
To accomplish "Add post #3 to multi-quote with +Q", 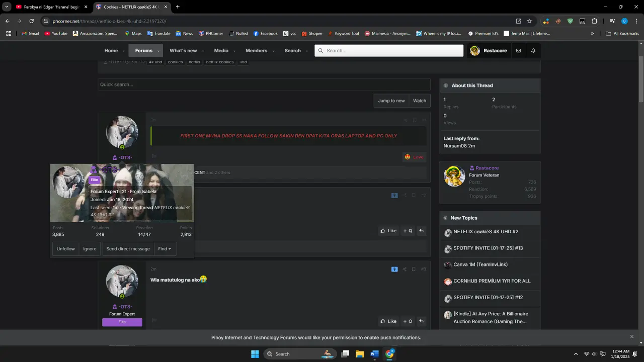I will pyautogui.click(x=408, y=321).
